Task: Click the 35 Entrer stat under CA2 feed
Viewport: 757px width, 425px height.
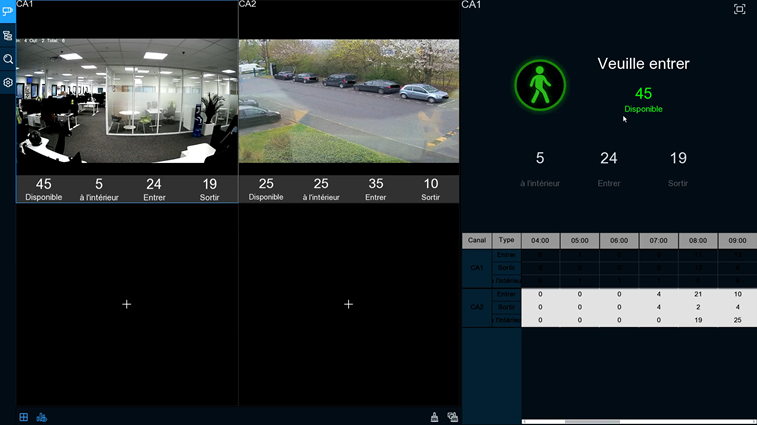Action: (376, 189)
